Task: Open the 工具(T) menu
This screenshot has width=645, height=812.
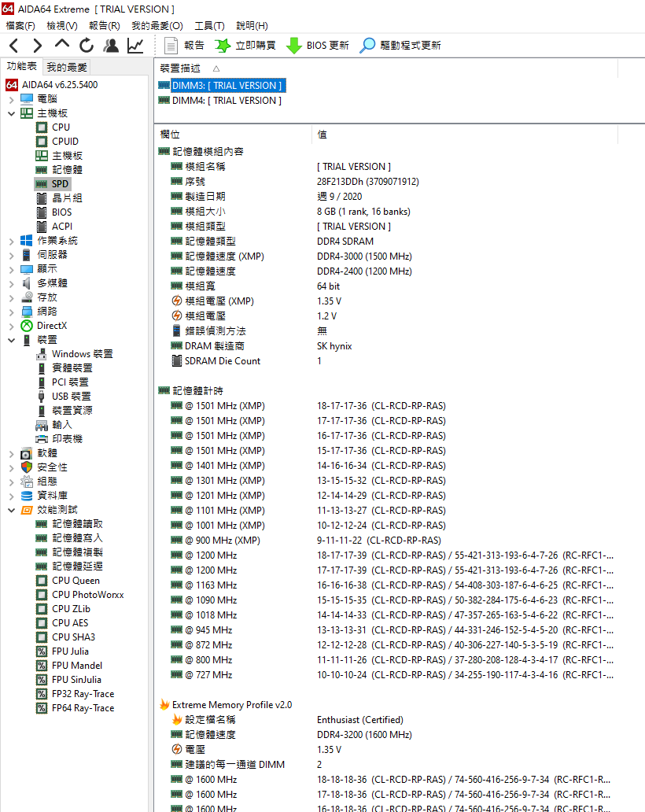Action: click(x=209, y=25)
